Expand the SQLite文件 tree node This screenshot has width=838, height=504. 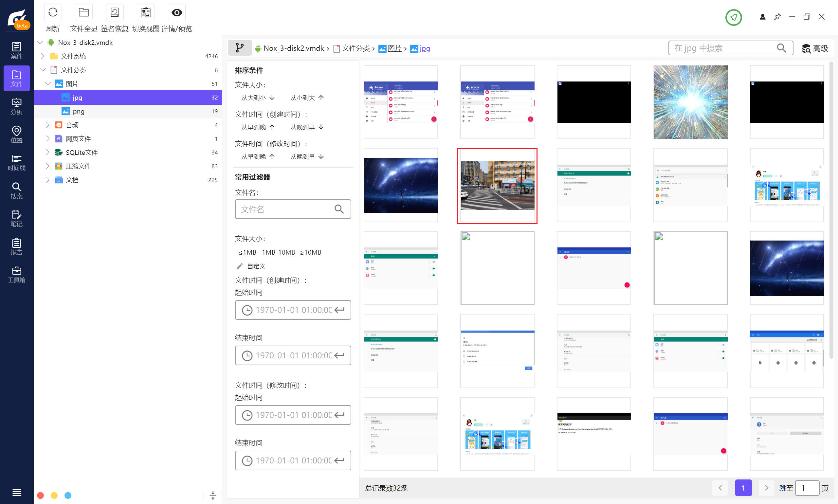click(47, 152)
